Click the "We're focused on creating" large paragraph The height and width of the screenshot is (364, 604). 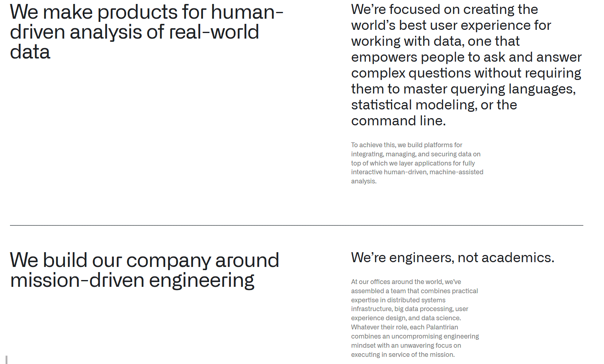coord(466,65)
